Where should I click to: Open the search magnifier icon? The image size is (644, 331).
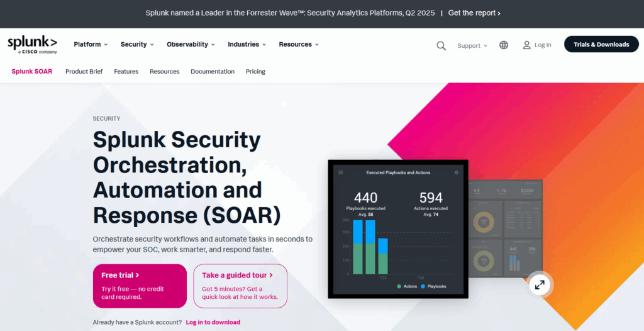[x=441, y=45]
